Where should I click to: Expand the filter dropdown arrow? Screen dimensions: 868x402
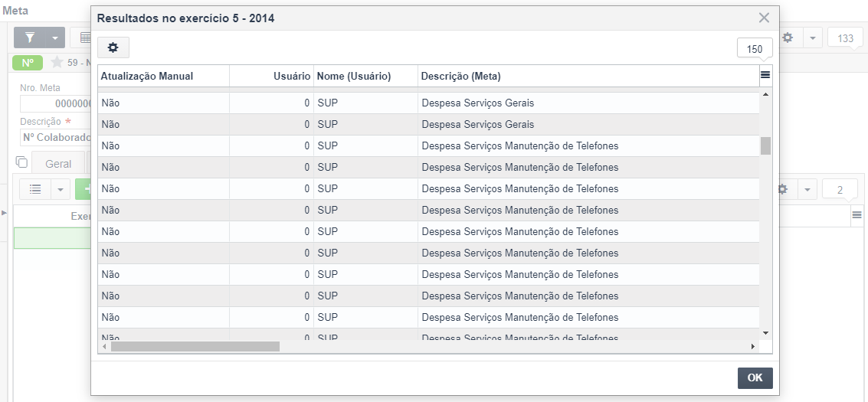[x=55, y=38]
